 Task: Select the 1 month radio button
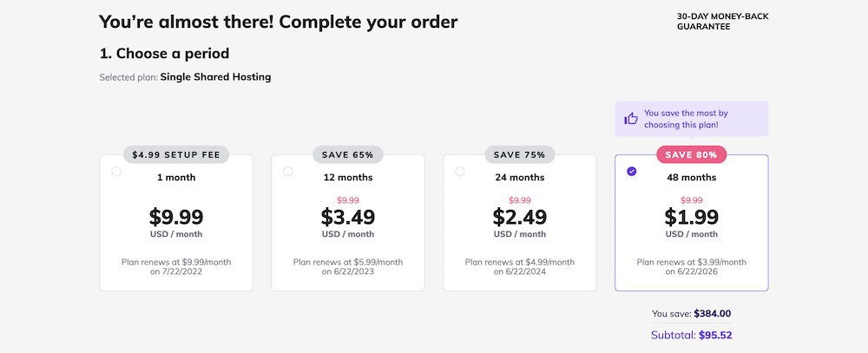[x=116, y=172]
